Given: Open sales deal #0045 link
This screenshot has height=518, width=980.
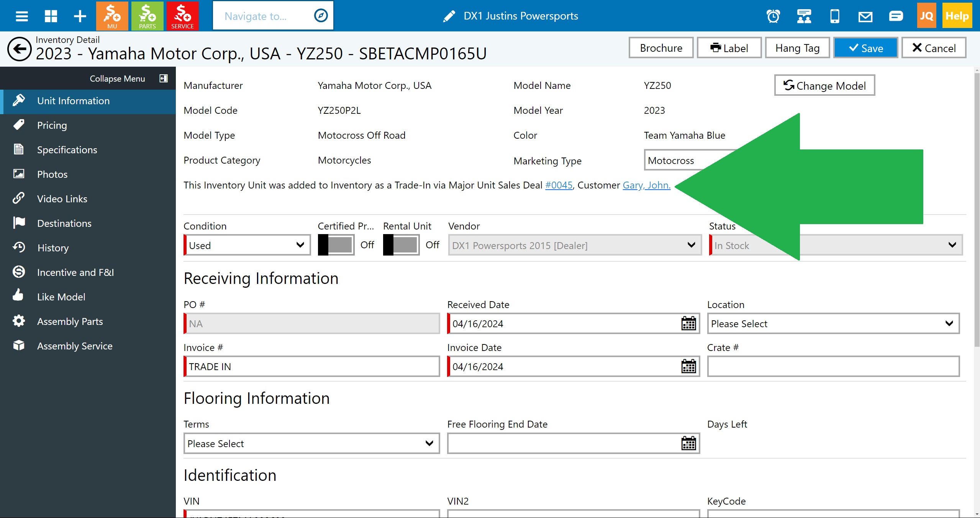Looking at the screenshot, I should tap(559, 185).
